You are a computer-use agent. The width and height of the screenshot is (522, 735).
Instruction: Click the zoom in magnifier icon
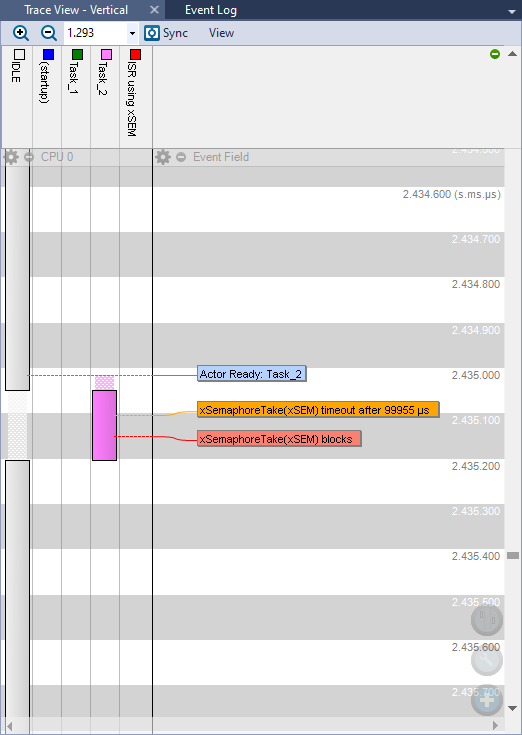pyautogui.click(x=21, y=33)
